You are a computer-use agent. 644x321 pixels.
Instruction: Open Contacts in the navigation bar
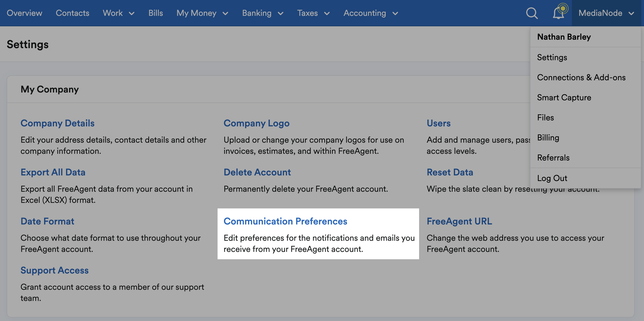[73, 13]
